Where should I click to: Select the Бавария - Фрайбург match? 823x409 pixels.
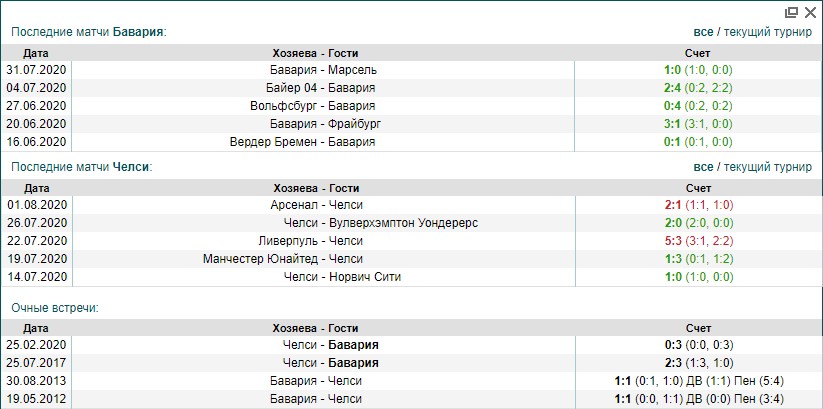point(322,124)
